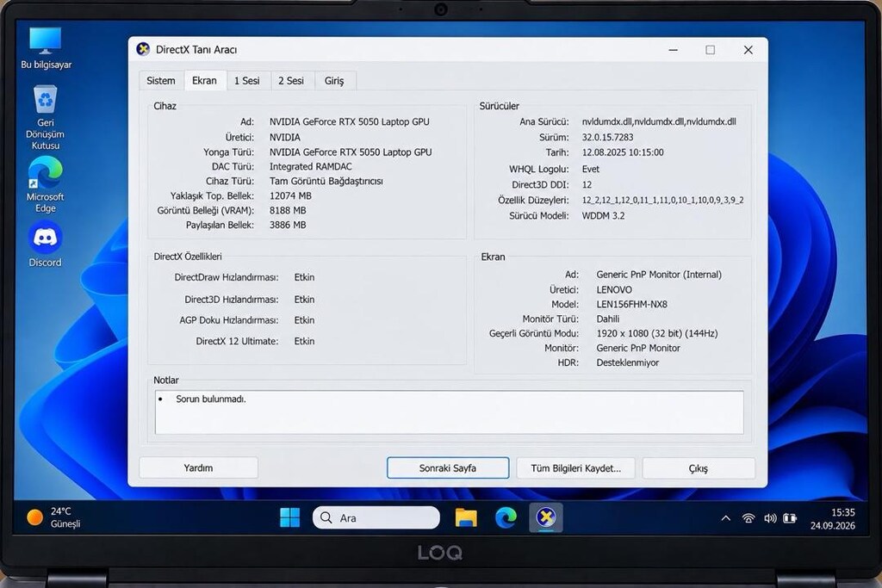This screenshot has height=588, width=882.
Task: Click the Ara taskbar search box
Action: [x=376, y=517]
